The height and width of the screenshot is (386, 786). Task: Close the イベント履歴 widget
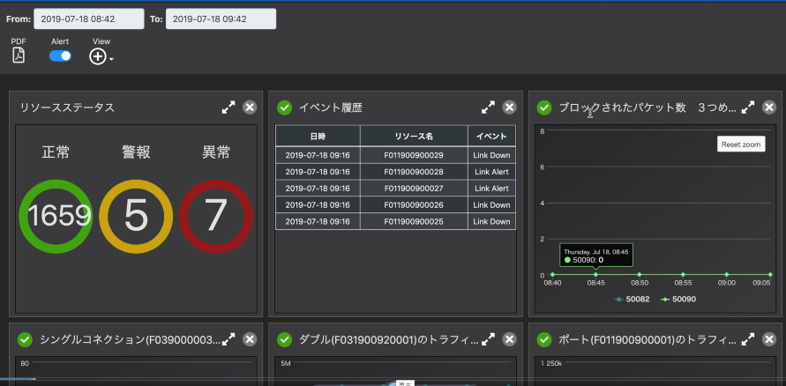click(x=509, y=107)
